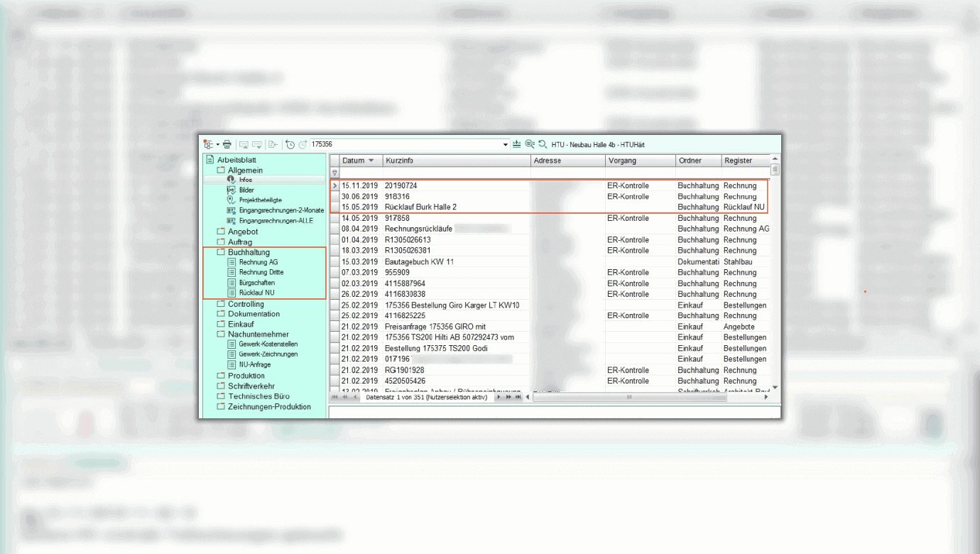Open the Bilder entry with image icon

tap(246, 190)
